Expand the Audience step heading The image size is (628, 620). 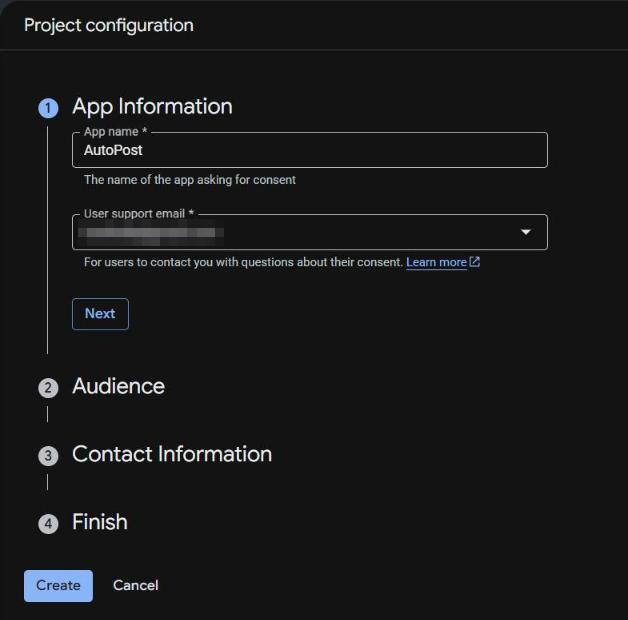tap(119, 386)
